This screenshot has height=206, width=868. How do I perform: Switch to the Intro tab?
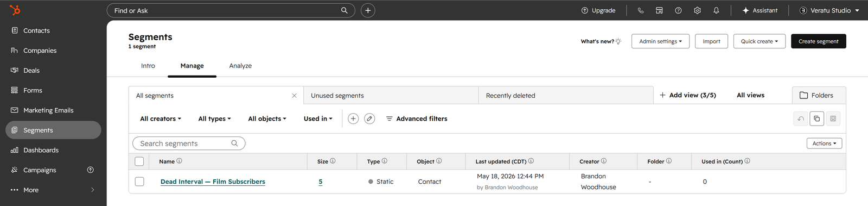pos(148,66)
